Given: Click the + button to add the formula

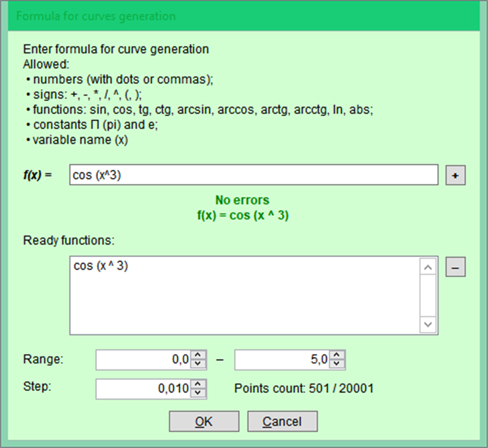Looking at the screenshot, I should 455,175.
